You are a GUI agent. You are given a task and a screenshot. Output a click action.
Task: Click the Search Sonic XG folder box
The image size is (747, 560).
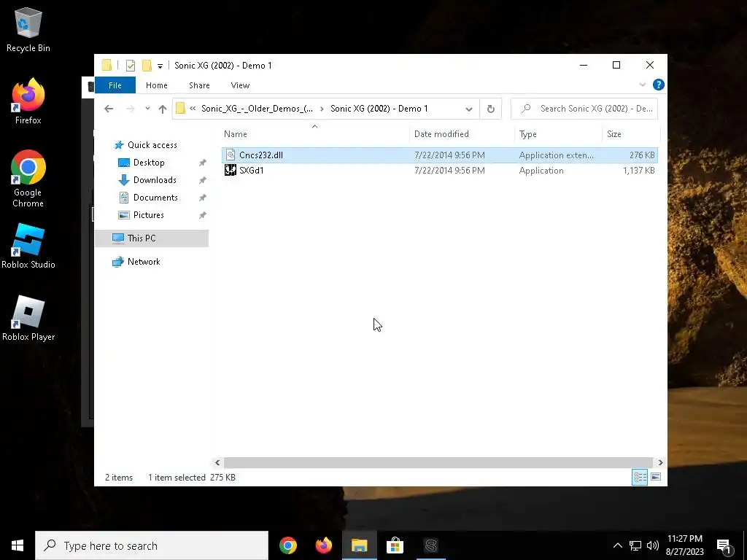pos(584,109)
